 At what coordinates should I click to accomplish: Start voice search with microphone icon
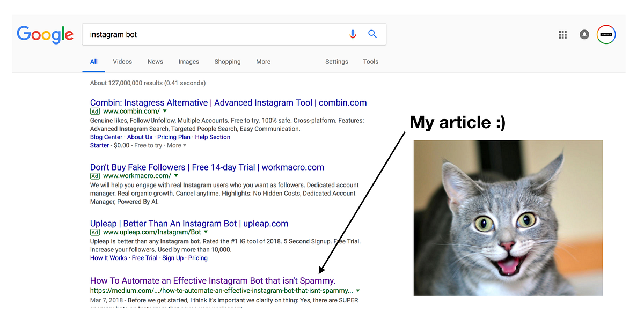353,34
